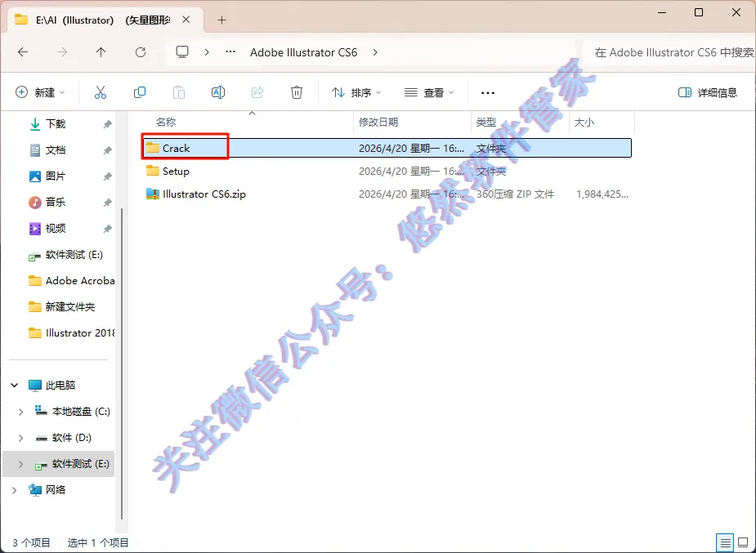The height and width of the screenshot is (553, 756).
Task: Click the Copy icon in toolbar
Action: click(139, 92)
